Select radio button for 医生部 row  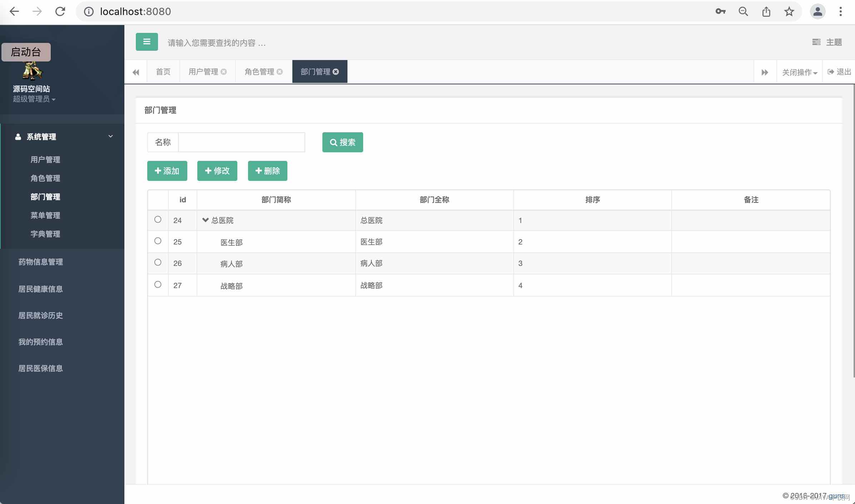click(x=158, y=241)
